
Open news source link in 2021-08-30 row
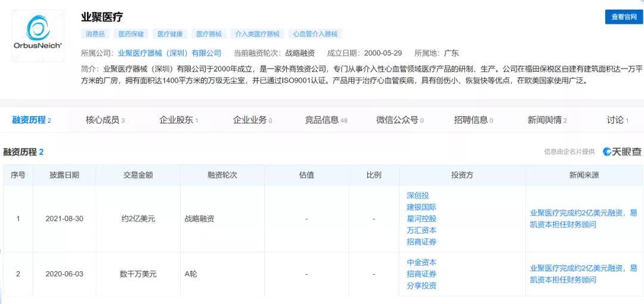tap(584, 219)
